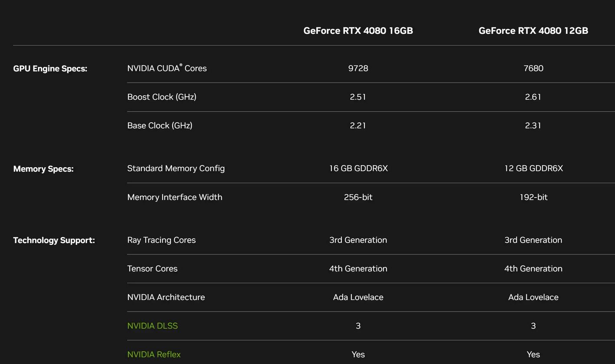Viewport: 615px width, 364px height.
Task: Click the 16 GB GDDR6X cell
Action: point(358,168)
